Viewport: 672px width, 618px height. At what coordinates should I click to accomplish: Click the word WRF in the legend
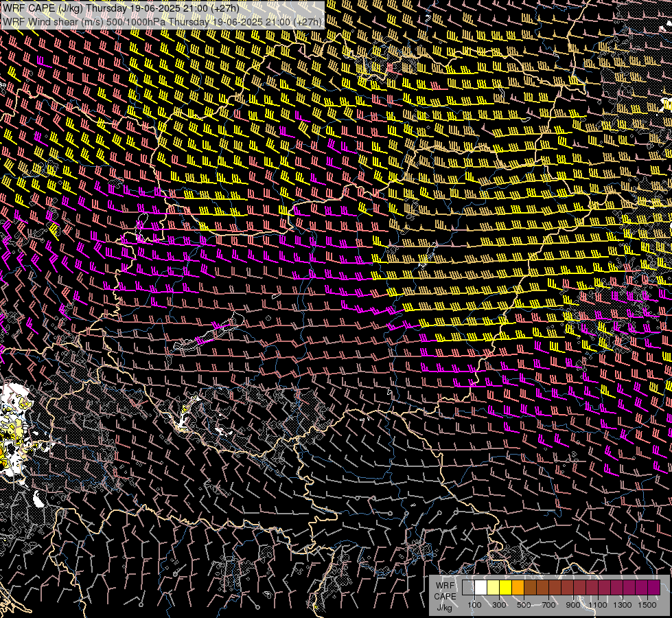coord(445,586)
